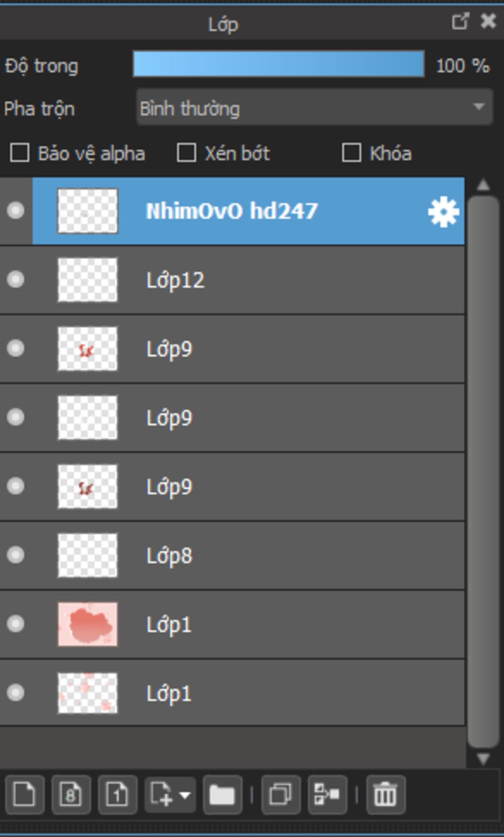504x837 pixels.
Task: Select the Lớp12 layer
Action: (232, 280)
